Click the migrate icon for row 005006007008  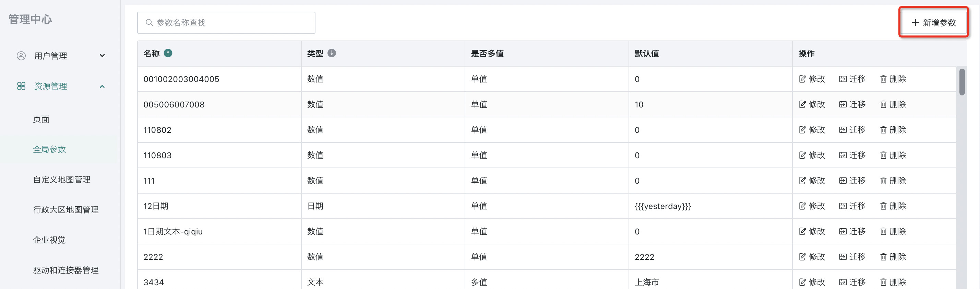point(842,104)
